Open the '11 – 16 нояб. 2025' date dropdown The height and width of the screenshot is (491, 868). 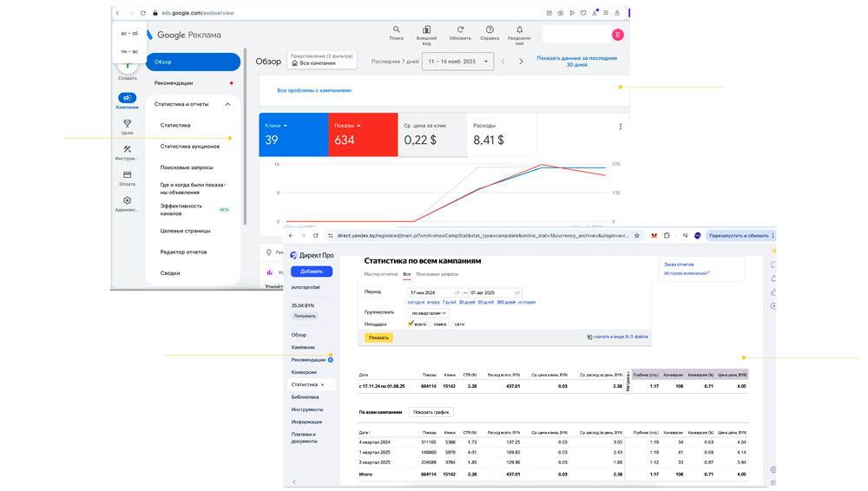pos(457,62)
